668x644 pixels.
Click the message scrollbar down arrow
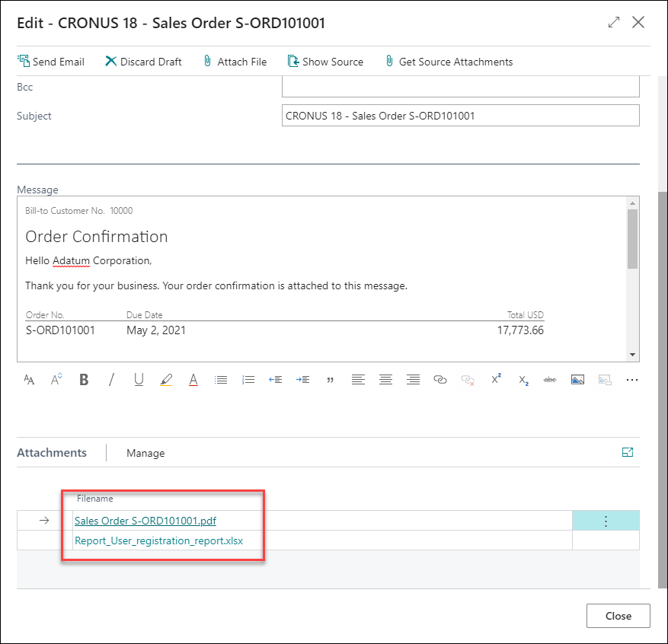[632, 355]
